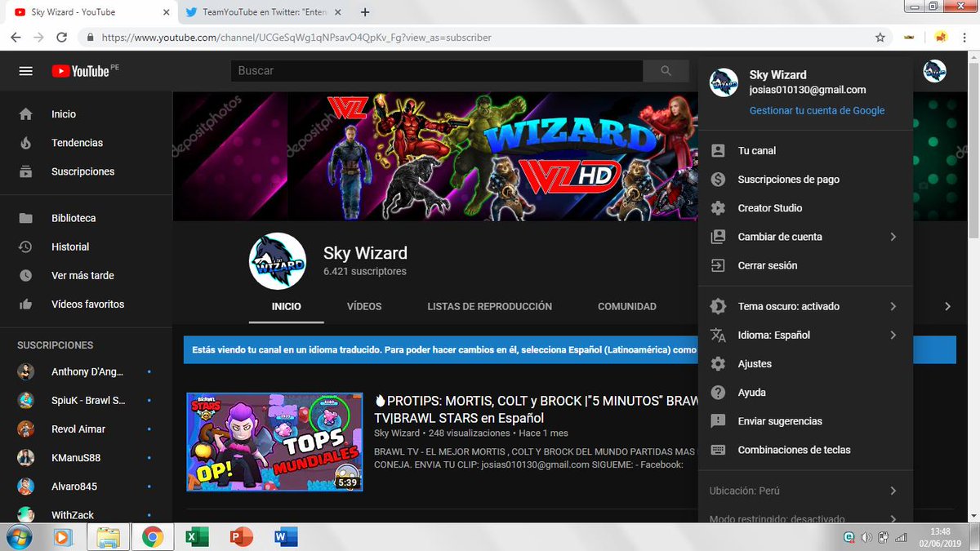980x551 pixels.
Task: Open the PROTIPS MORTIS video title
Action: pyautogui.click(x=537, y=409)
